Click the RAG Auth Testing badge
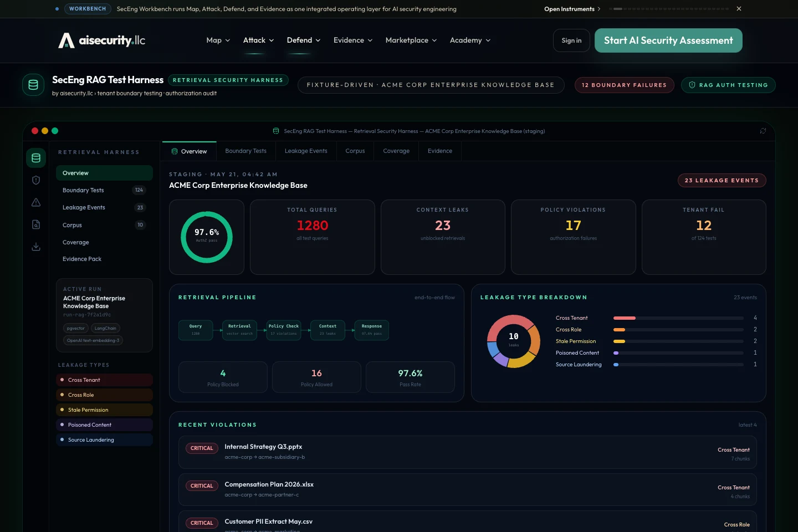Viewport: 798px width, 532px height. coord(728,85)
